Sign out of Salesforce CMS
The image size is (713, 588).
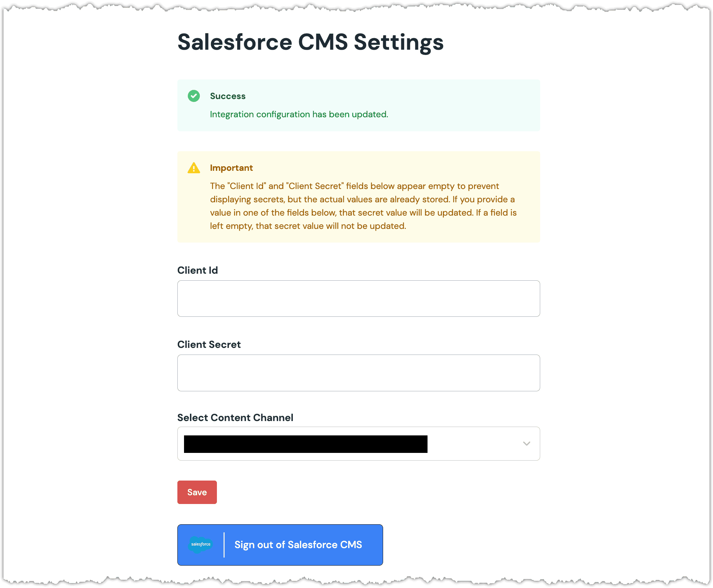point(280,545)
